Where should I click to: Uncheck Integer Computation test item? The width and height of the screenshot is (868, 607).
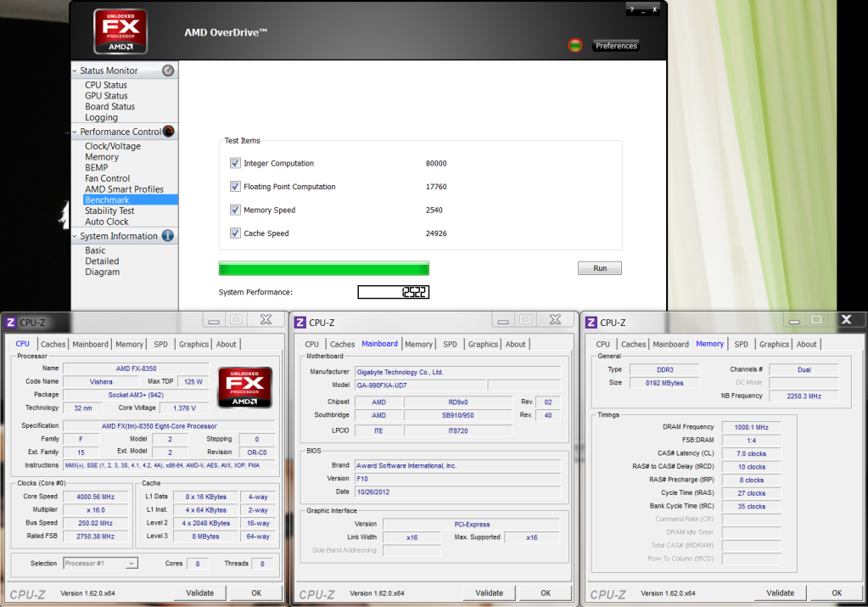[x=235, y=163]
